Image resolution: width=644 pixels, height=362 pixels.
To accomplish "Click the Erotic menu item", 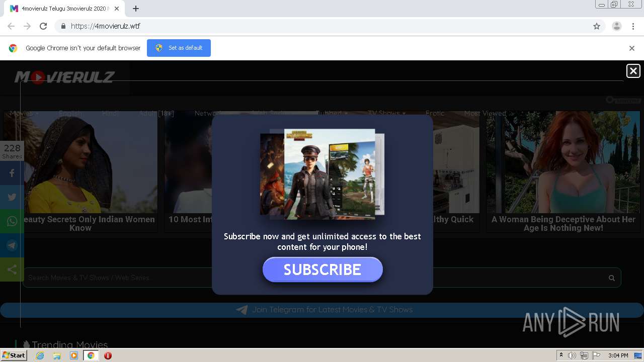I will coord(435,113).
